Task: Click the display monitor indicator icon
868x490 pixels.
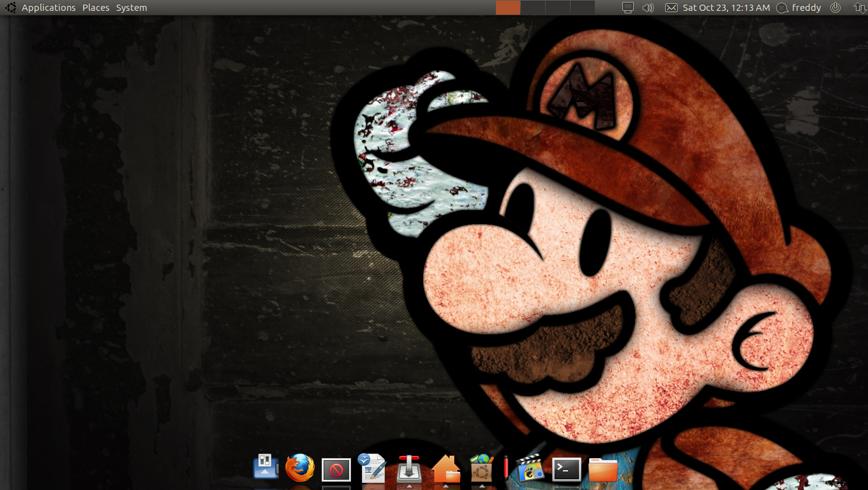Action: pyautogui.click(x=628, y=8)
